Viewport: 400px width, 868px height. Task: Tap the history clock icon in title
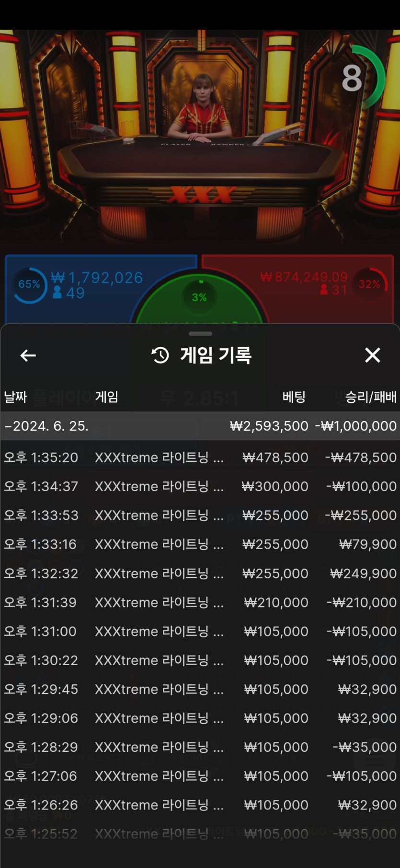(x=160, y=355)
